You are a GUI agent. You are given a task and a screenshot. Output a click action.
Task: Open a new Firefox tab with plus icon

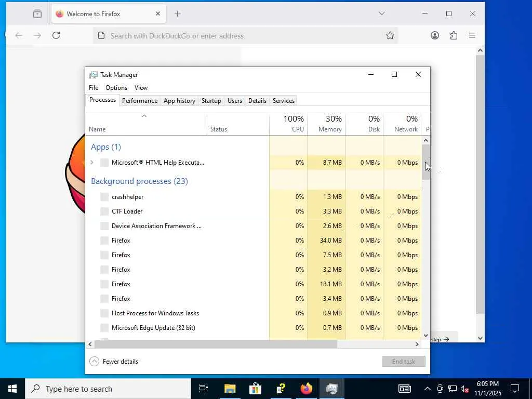(178, 14)
